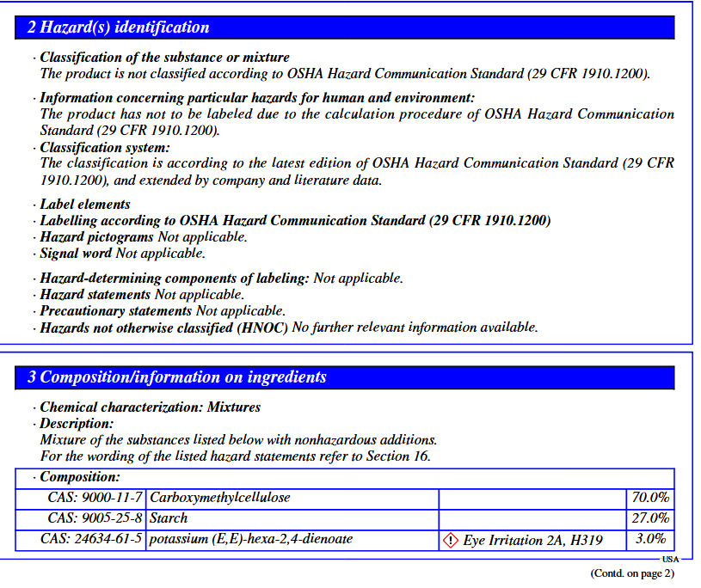This screenshot has height=588, width=701.
Task: Select the '2 Hazard(s) identification' section header
Action: 345,28
